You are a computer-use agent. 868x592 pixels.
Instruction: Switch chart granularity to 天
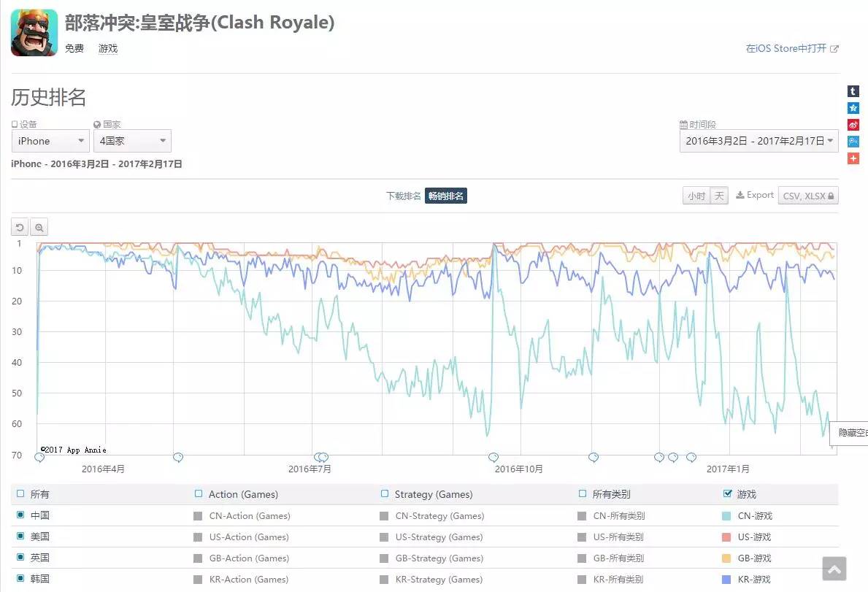[719, 196]
